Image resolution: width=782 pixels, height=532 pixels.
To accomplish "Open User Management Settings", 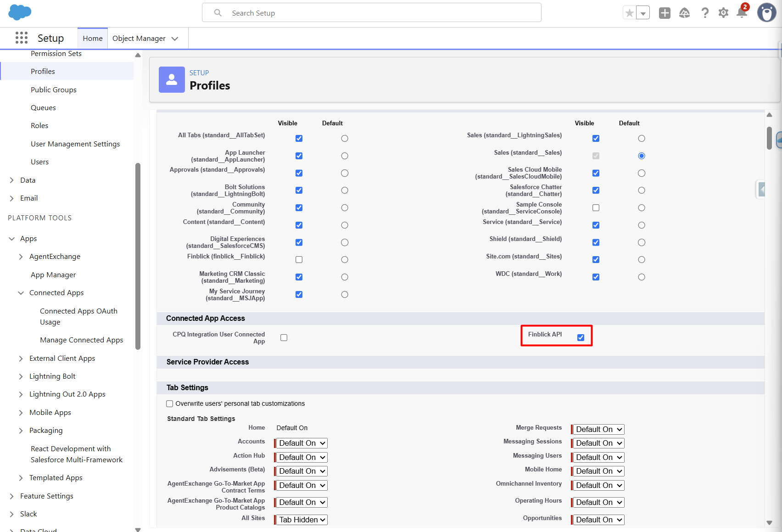I will pyautogui.click(x=75, y=144).
